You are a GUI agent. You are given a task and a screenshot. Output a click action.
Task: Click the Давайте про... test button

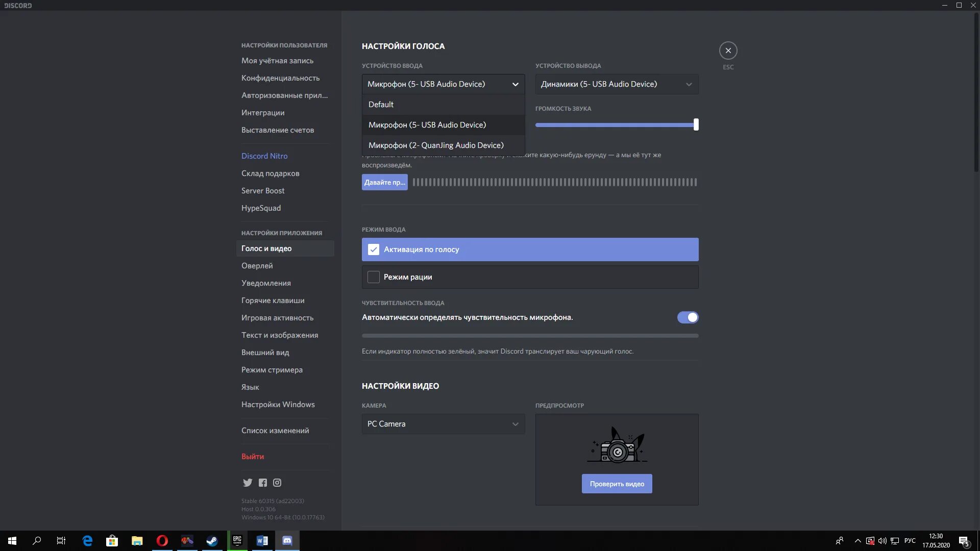tap(384, 182)
